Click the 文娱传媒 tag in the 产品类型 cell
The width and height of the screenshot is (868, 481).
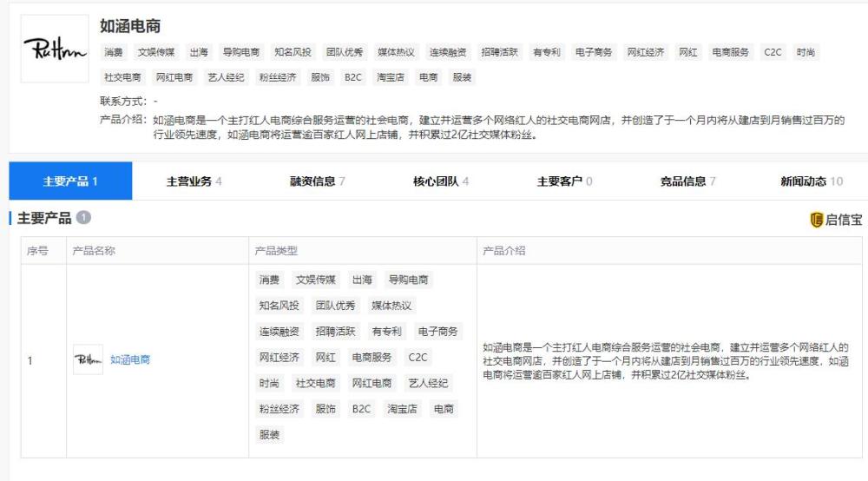[x=316, y=280]
